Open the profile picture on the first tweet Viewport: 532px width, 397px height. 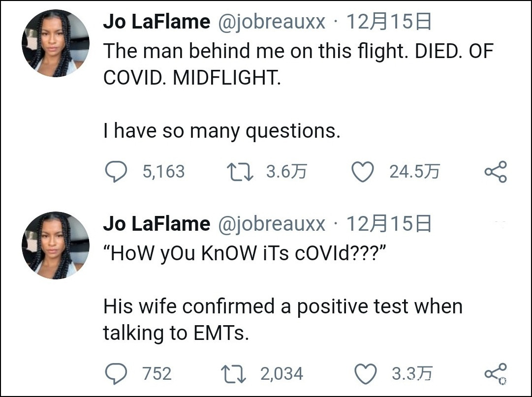56,43
